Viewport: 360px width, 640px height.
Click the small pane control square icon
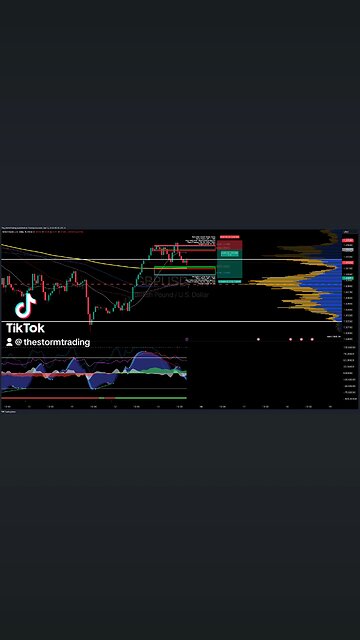pyautogui.click(x=187, y=339)
